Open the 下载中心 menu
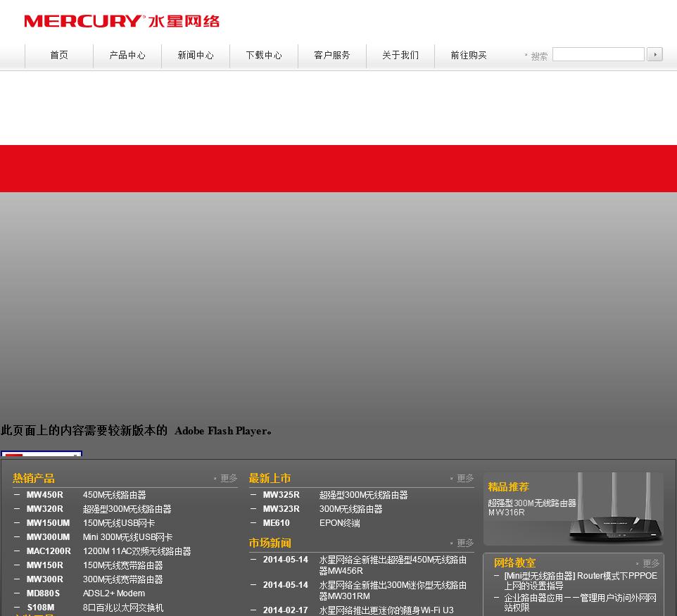 264,56
